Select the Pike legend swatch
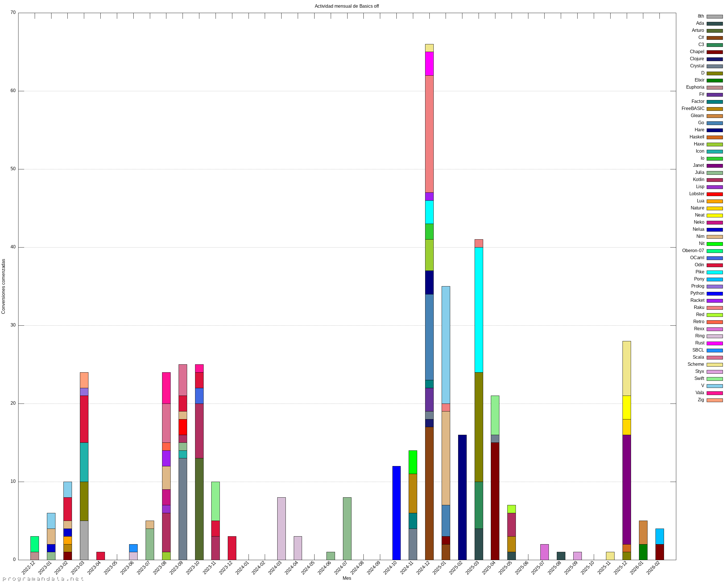 tap(715, 272)
